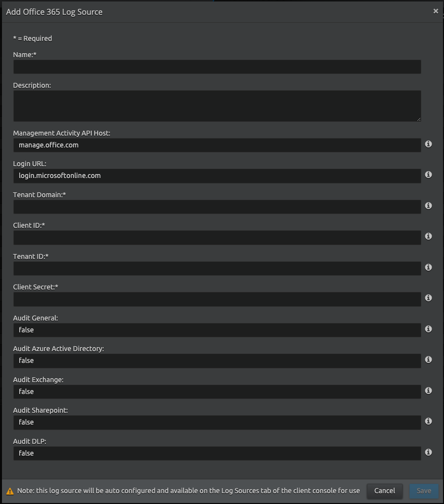Screen dimensions: 444x504
Task: Click info icon next to Client ID
Action: coord(429,236)
